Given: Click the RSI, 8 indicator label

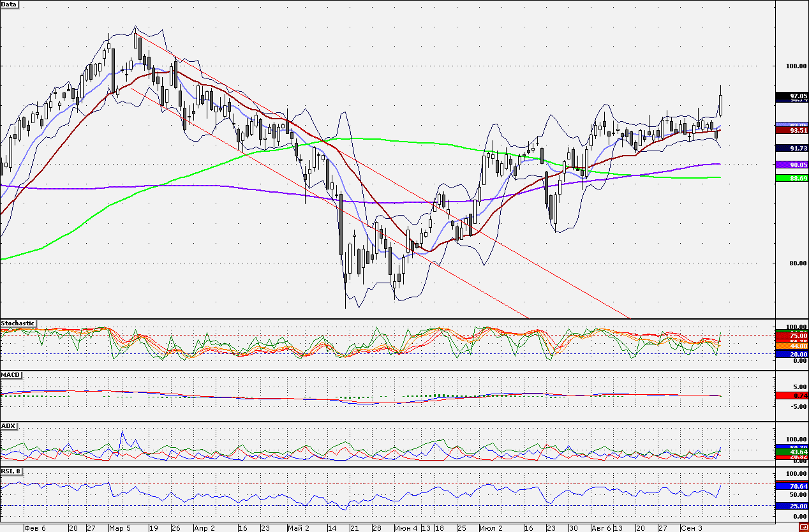Looking at the screenshot, I should point(11,471).
